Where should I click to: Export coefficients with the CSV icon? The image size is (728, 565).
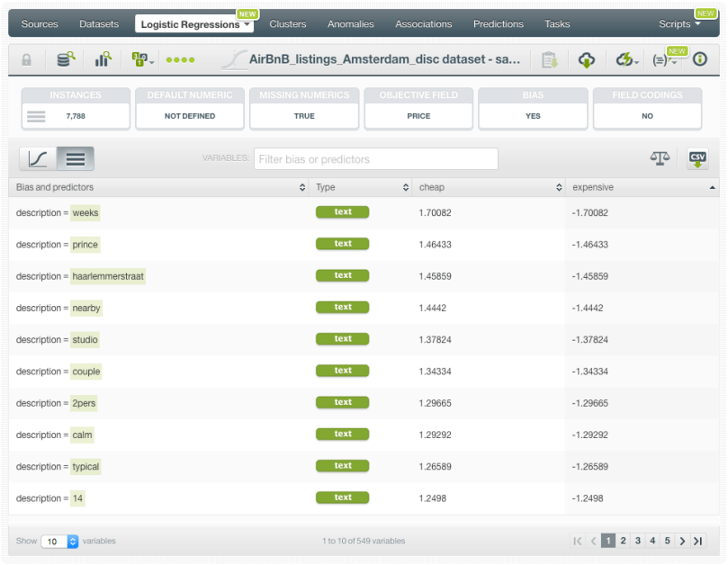(697, 158)
